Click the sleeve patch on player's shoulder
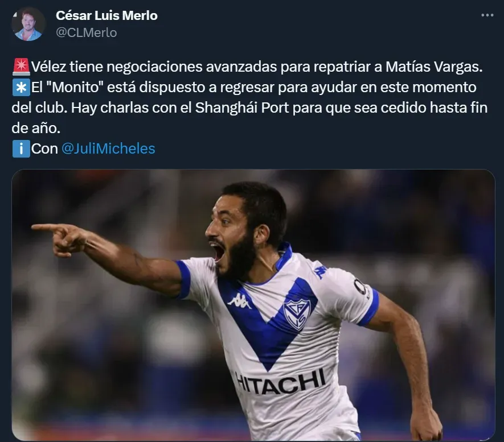 coord(362,287)
